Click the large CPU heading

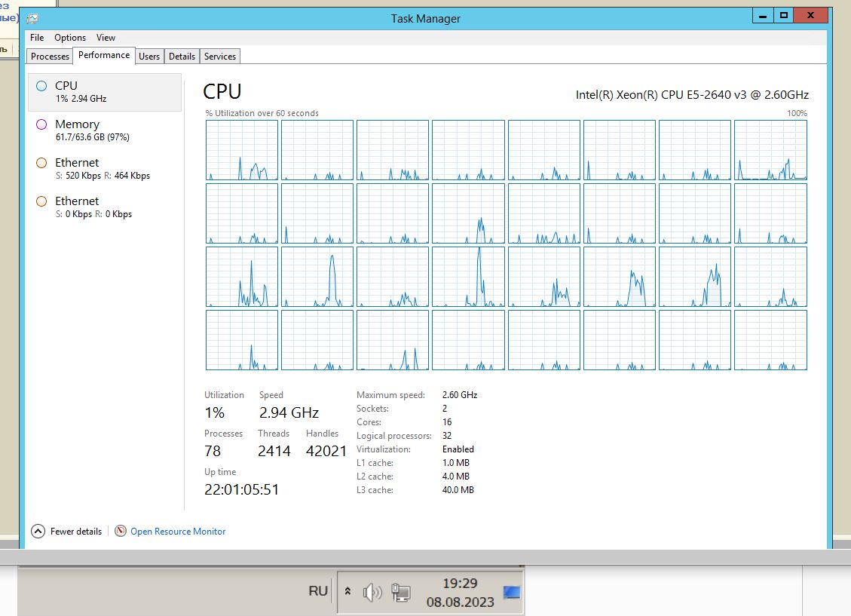222,92
